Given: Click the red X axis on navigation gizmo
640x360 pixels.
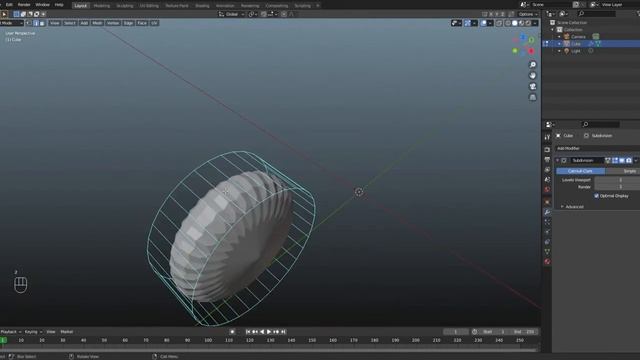Looking at the screenshot, I should pos(531,51).
